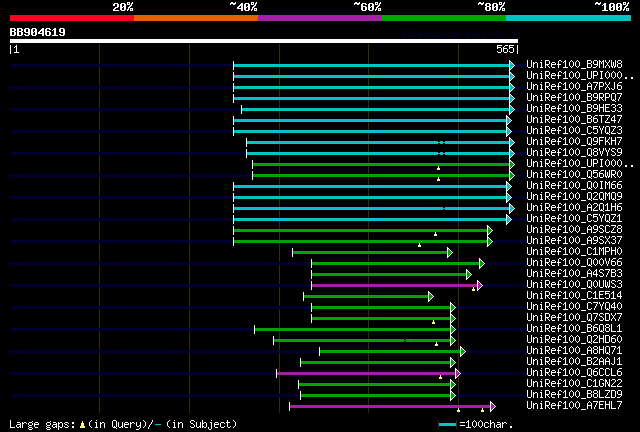Select the UniRef100_Q00V66 label
This screenshot has width=640, height=432.
point(574,263)
